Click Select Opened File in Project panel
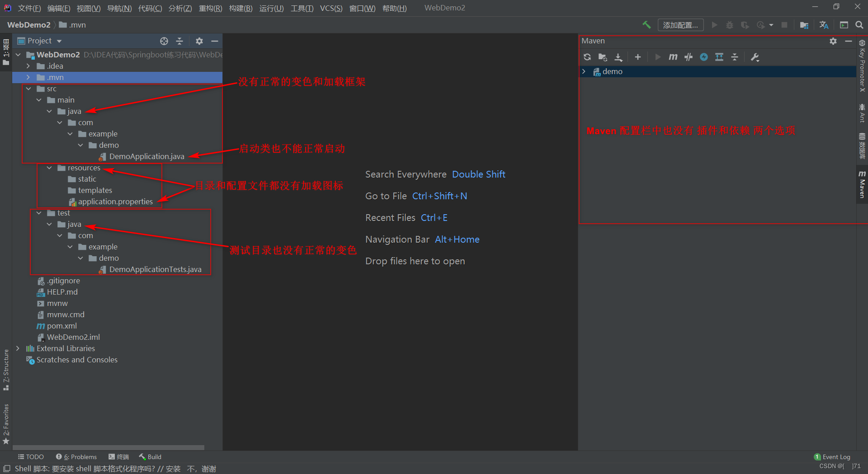868x474 pixels. (x=164, y=41)
